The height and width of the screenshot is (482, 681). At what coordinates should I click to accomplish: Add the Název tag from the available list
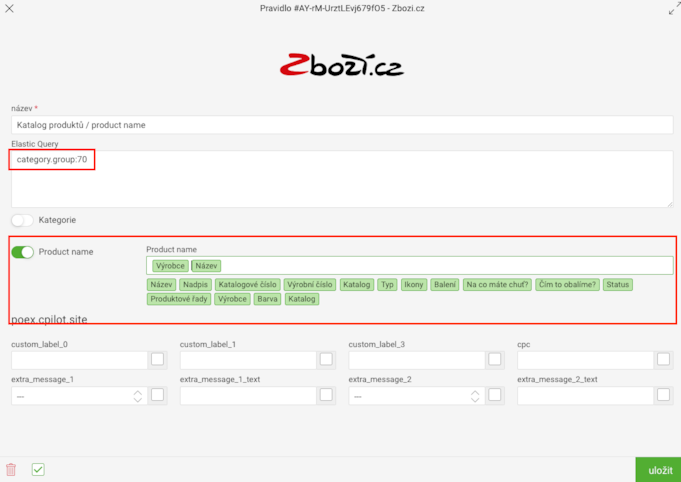161,285
